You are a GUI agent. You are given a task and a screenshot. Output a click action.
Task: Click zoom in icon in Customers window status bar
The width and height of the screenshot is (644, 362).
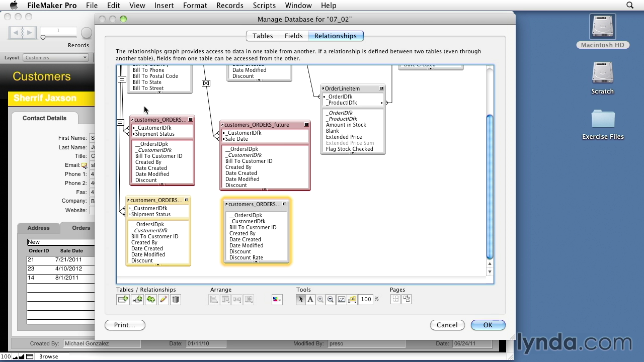[21, 356]
